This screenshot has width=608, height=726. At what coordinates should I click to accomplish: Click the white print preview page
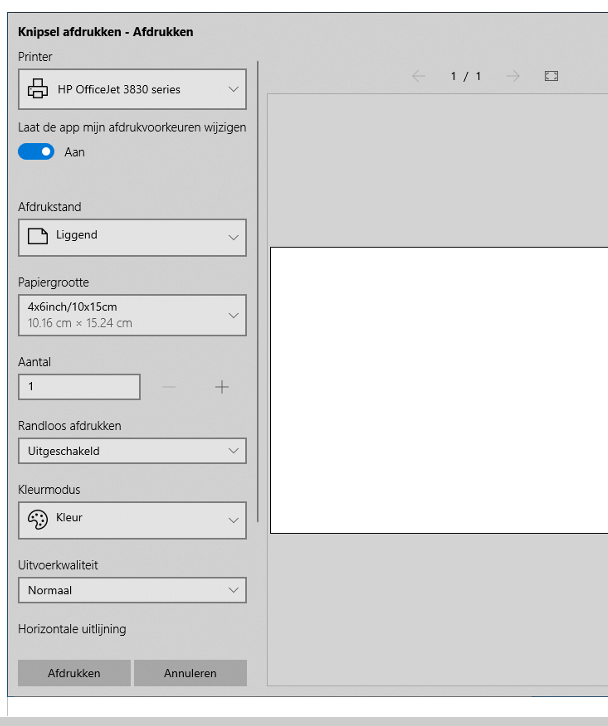[439, 390]
